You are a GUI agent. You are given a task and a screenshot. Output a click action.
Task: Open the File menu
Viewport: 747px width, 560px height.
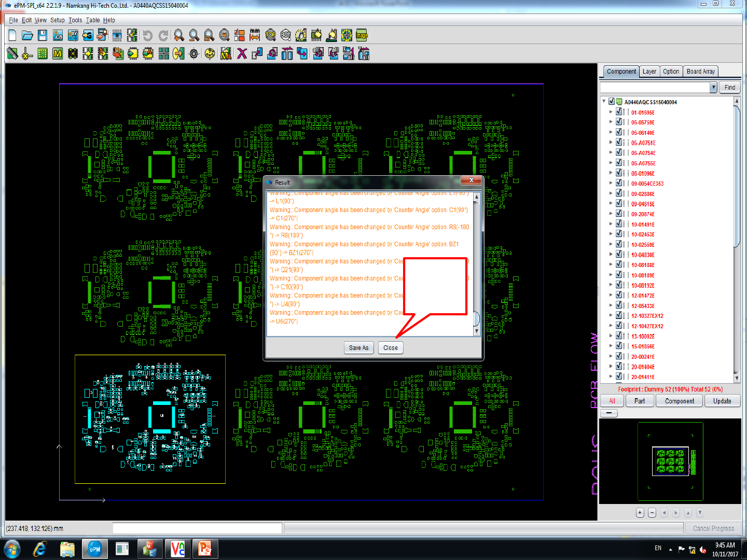13,20
